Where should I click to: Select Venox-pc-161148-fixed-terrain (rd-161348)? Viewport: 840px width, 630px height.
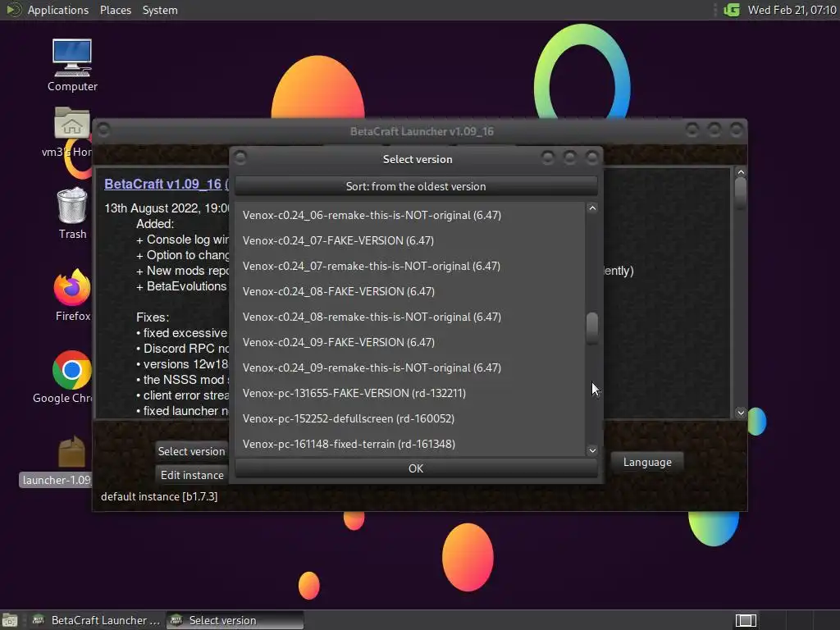410,444
